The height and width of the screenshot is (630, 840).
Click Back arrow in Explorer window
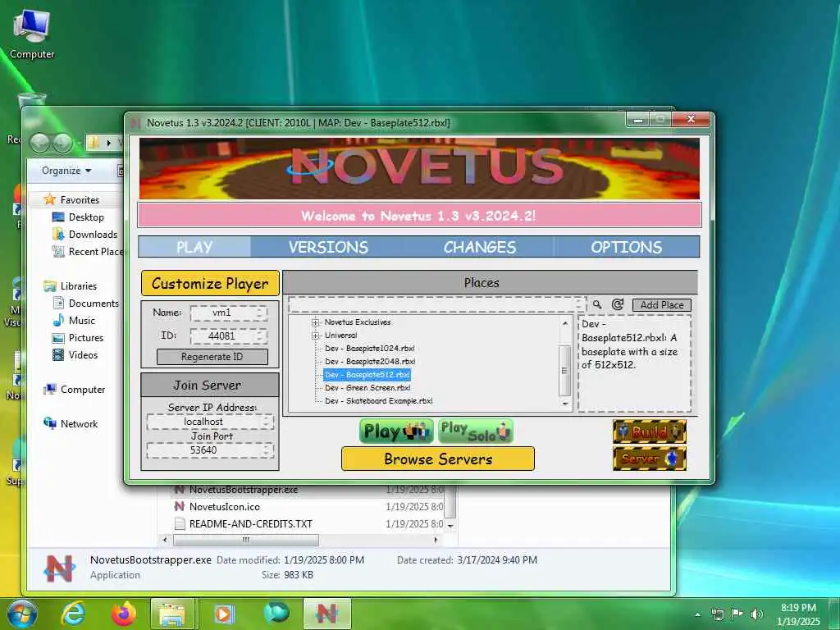[x=39, y=142]
